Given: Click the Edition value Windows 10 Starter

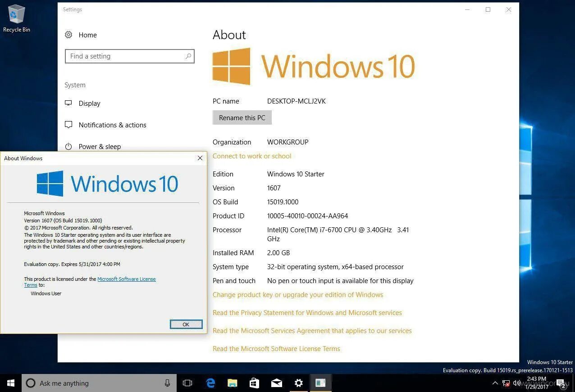Looking at the screenshot, I should [296, 174].
